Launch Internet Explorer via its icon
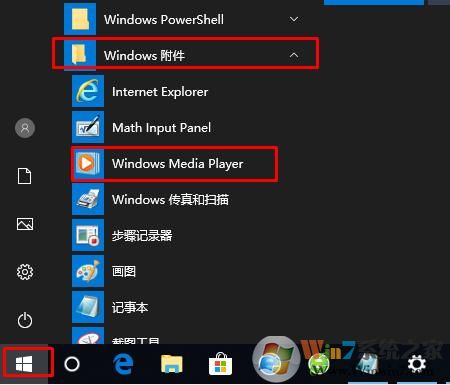 88,91
